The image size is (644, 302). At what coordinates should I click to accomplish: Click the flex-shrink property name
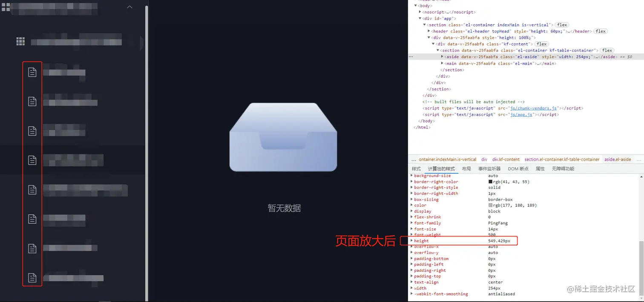click(428, 217)
